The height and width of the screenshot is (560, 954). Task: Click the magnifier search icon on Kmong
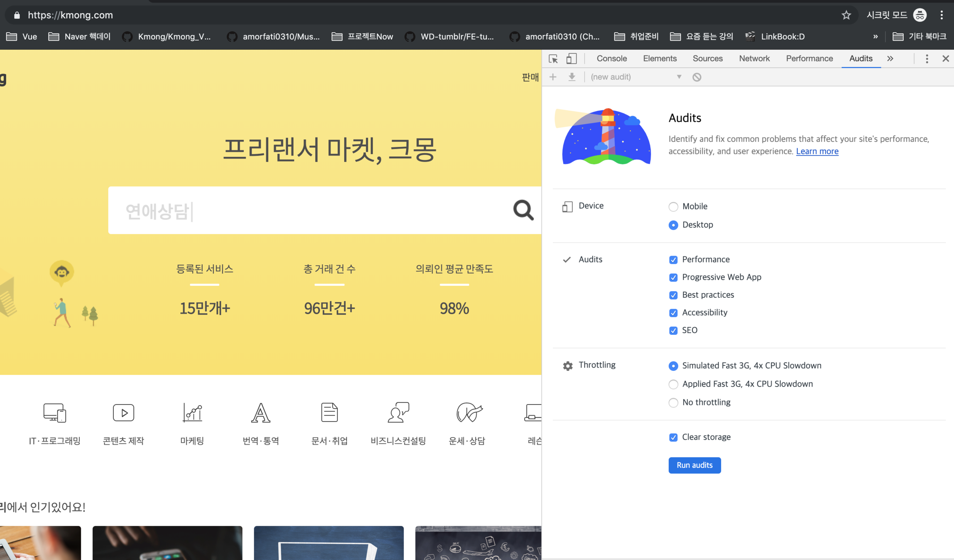point(523,210)
